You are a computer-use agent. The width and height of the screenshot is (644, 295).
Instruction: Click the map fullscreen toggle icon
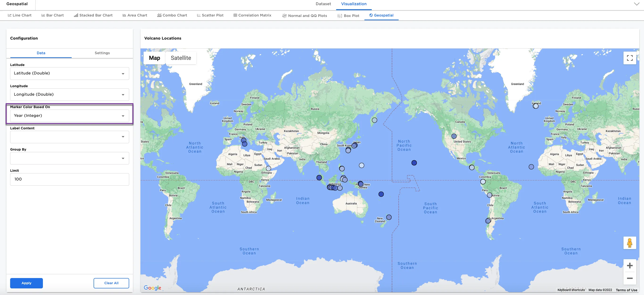coord(629,58)
